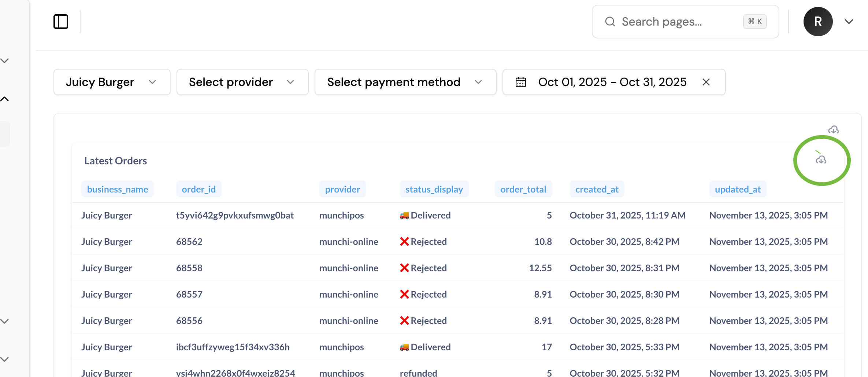The image size is (868, 377).
Task: Click order total 12.55
Action: [541, 268]
